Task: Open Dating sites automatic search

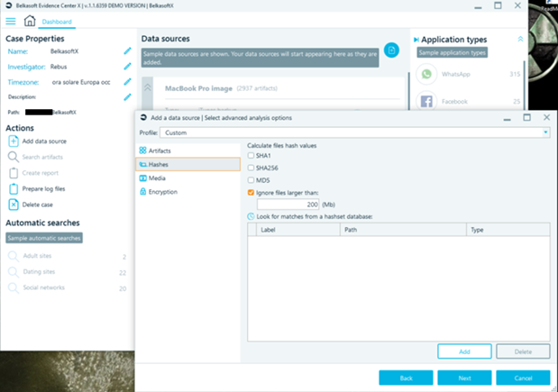Action: pyautogui.click(x=39, y=272)
